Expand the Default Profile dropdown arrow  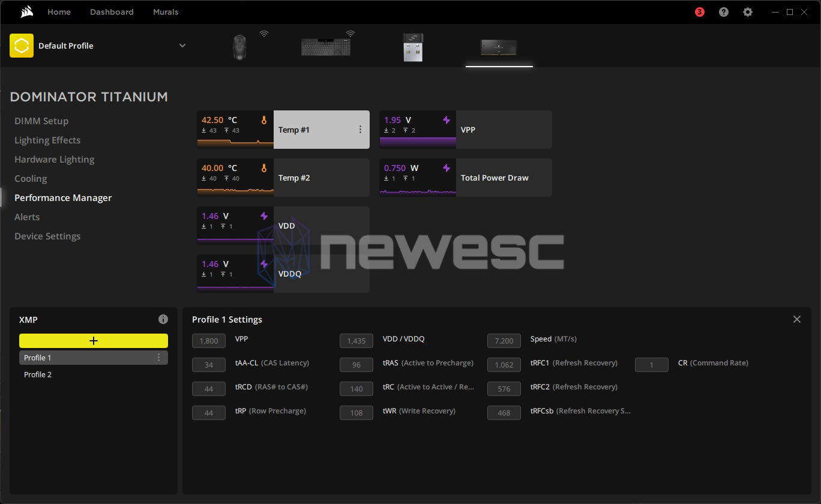(x=182, y=46)
